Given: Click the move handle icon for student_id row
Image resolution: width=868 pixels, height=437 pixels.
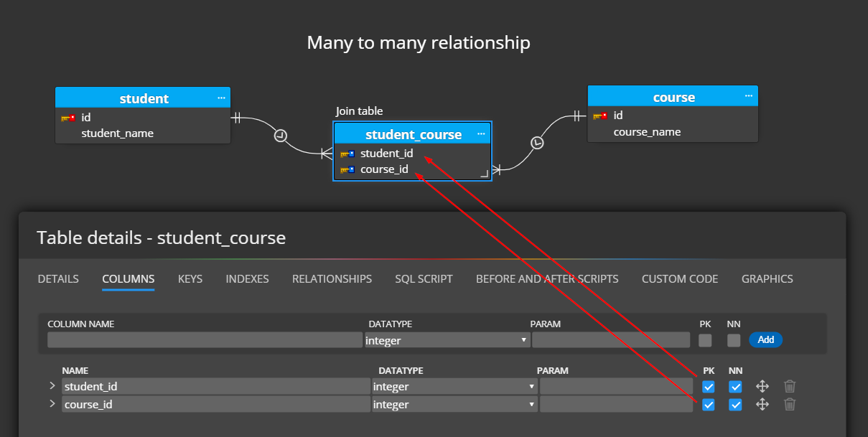Looking at the screenshot, I should (x=762, y=386).
